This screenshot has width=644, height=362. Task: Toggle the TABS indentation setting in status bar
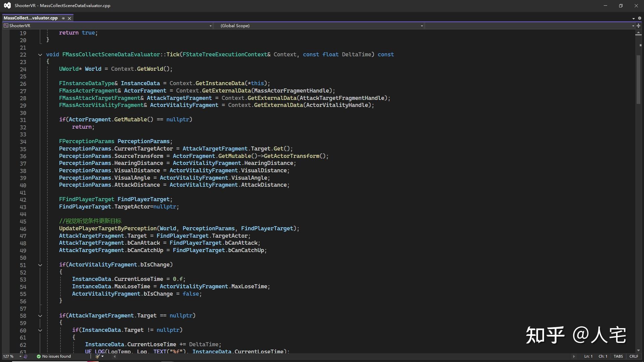click(x=618, y=356)
